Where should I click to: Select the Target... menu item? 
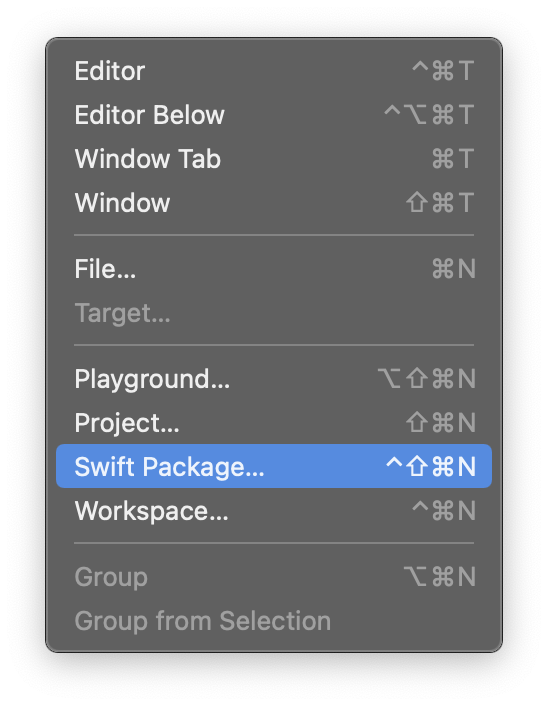tap(274, 312)
